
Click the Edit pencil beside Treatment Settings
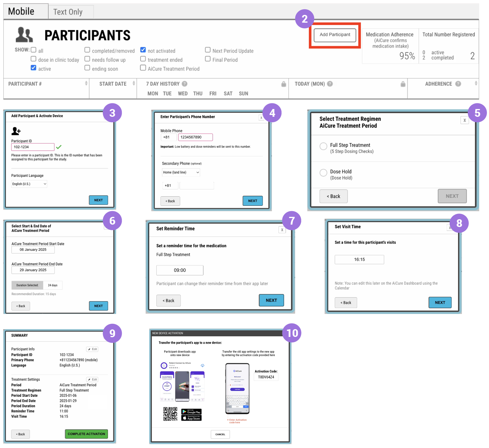[92, 379]
